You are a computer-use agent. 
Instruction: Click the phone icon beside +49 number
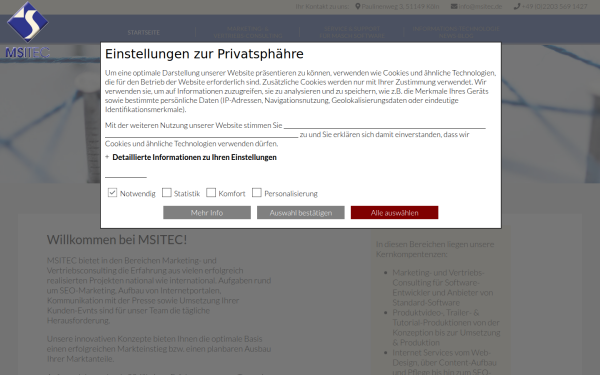517,6
